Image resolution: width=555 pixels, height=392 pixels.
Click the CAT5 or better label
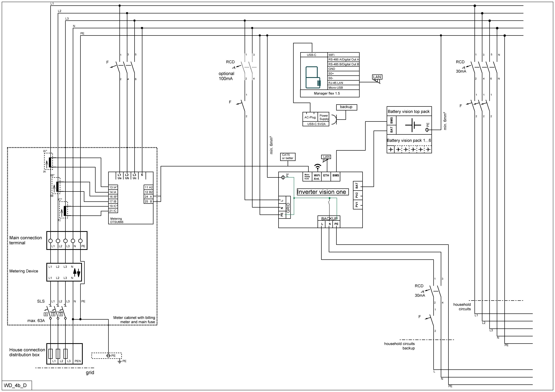[x=287, y=157]
